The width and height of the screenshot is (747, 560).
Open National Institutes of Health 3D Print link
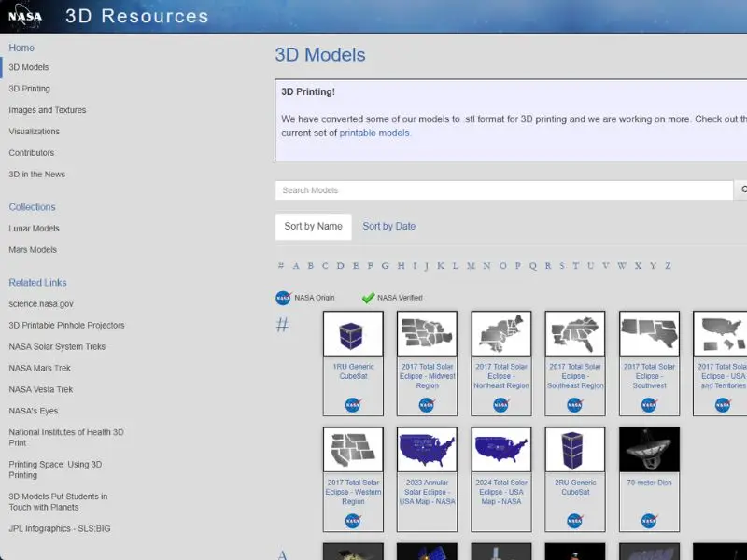(x=65, y=438)
